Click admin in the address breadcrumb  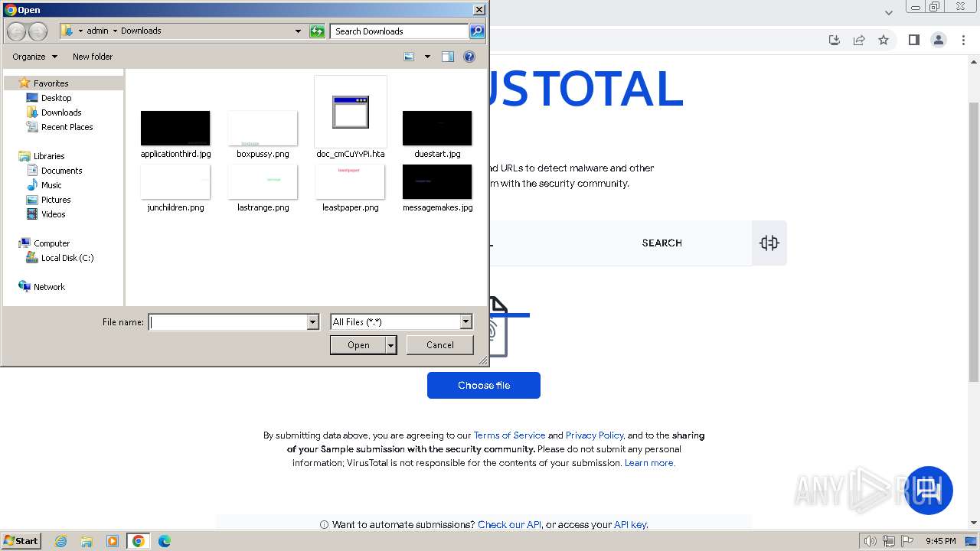point(97,31)
